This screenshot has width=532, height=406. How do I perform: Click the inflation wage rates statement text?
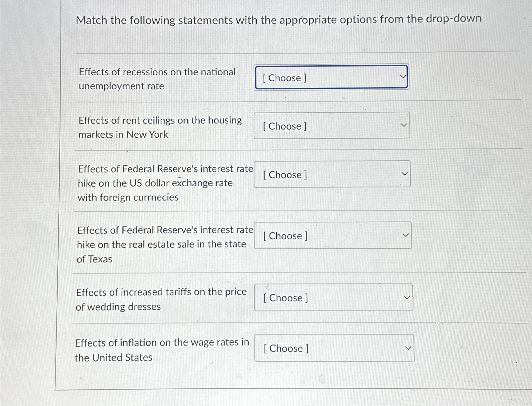click(162, 350)
